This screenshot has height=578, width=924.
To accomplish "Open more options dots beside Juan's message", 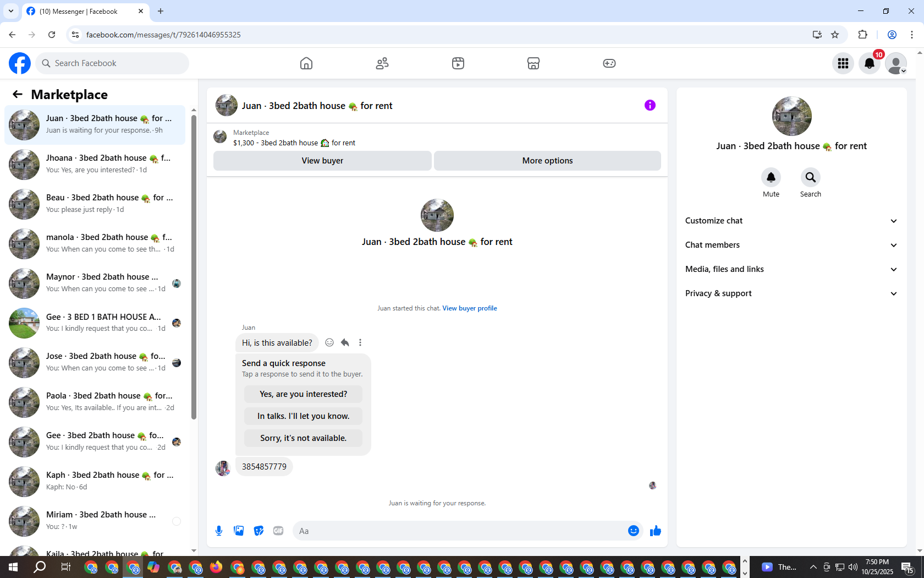I will (360, 342).
